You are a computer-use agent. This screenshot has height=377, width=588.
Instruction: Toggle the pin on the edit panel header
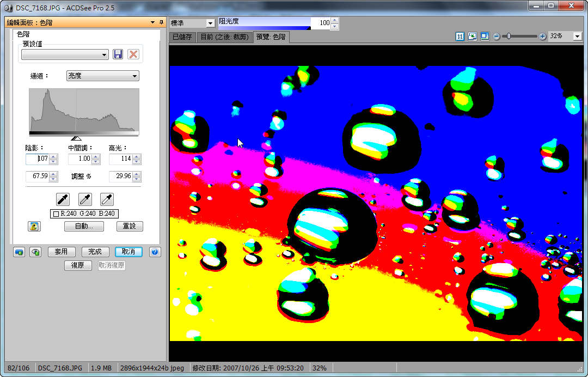click(x=161, y=22)
